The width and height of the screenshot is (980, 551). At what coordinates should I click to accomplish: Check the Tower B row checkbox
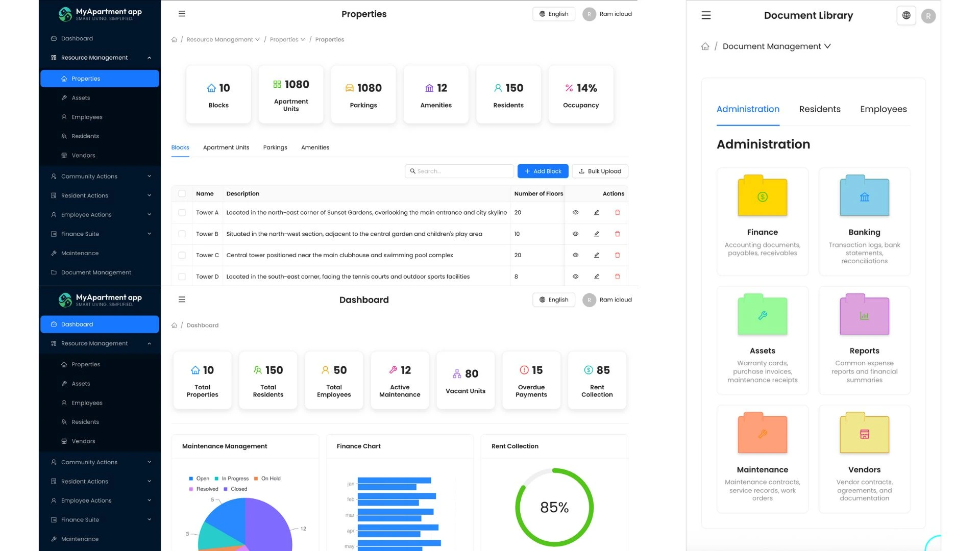pos(182,234)
